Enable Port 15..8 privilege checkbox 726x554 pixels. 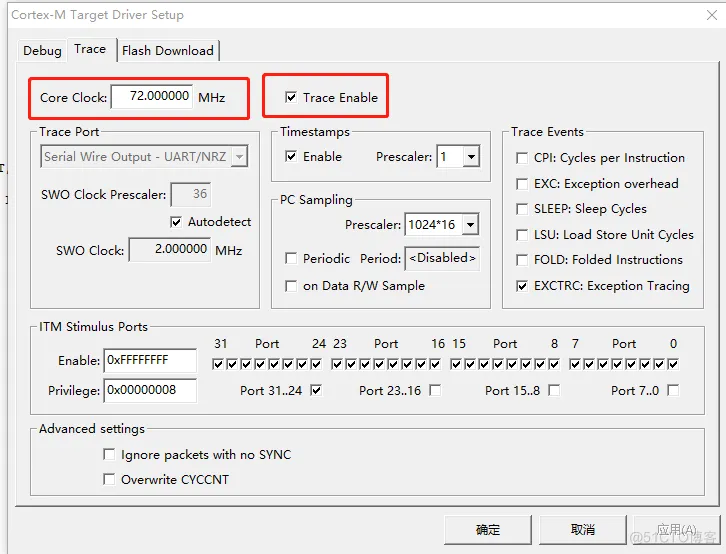(554, 391)
